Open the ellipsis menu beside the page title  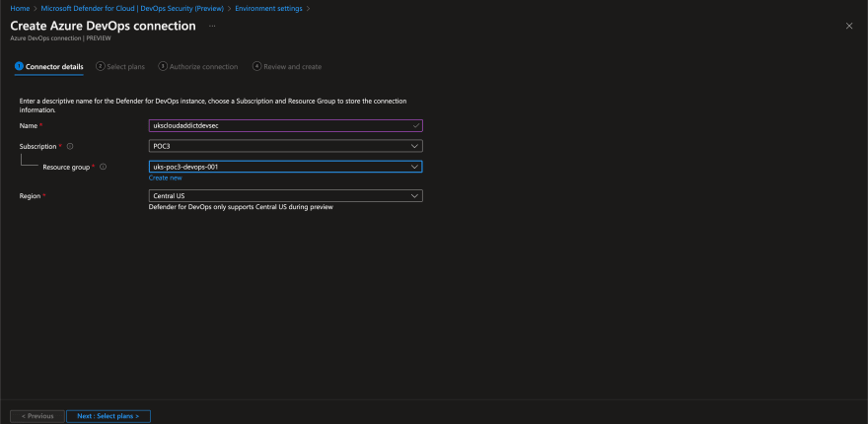[212, 26]
